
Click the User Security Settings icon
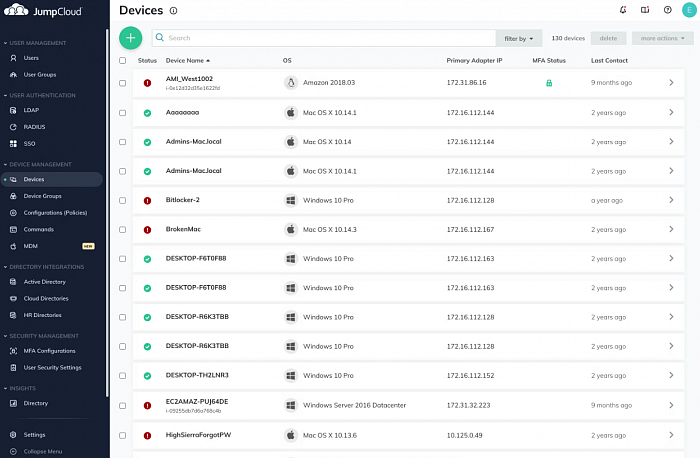[13, 368]
